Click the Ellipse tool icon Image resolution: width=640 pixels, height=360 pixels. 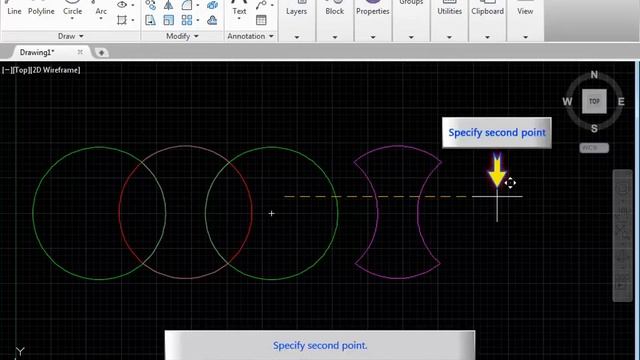tap(122, 4)
